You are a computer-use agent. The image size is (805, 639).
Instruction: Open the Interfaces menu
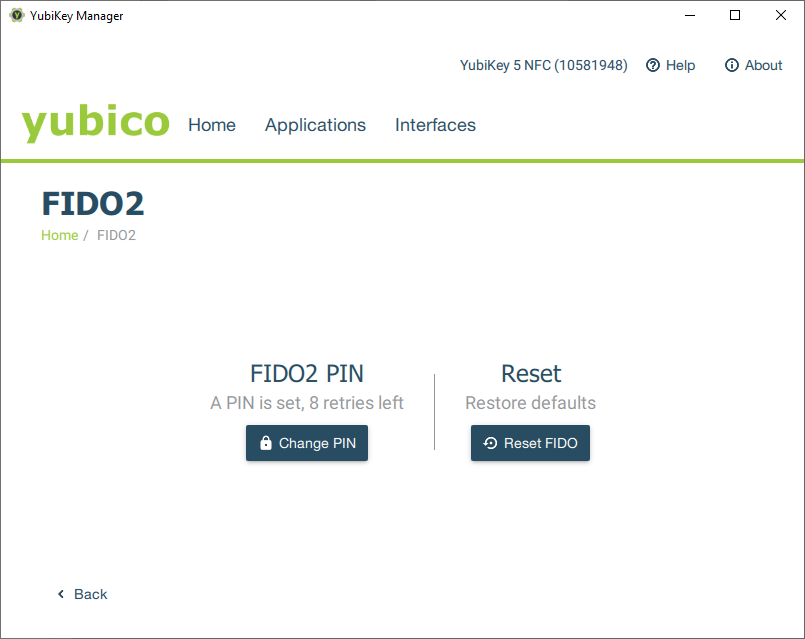point(435,125)
